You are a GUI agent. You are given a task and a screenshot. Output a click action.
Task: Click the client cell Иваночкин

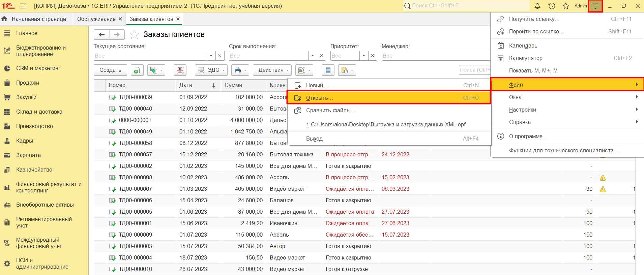click(x=284, y=223)
